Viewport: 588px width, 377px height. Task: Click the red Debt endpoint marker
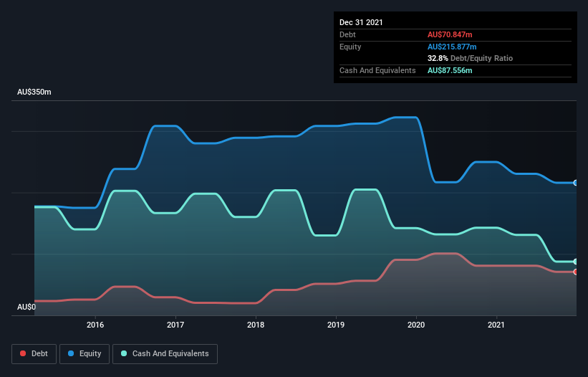pos(576,272)
